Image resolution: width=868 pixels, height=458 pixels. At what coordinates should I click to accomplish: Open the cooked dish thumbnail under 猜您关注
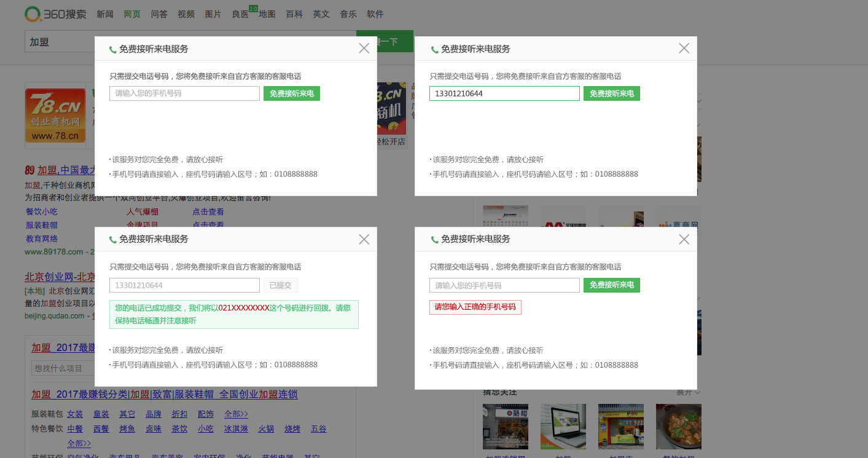click(x=679, y=427)
